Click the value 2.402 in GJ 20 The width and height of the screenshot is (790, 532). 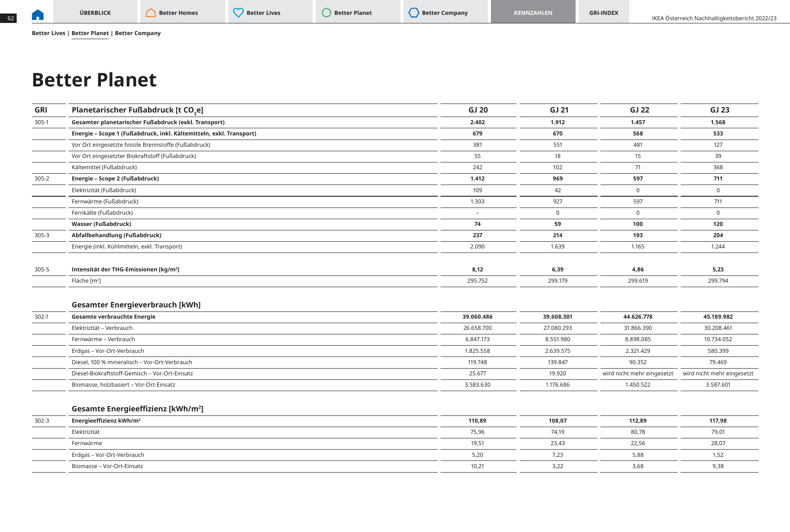point(477,122)
